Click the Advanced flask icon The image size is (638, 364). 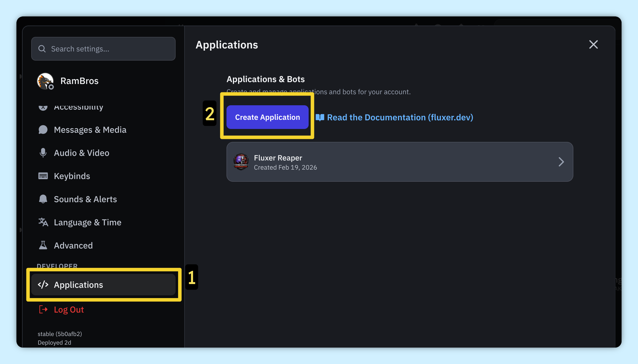point(43,246)
